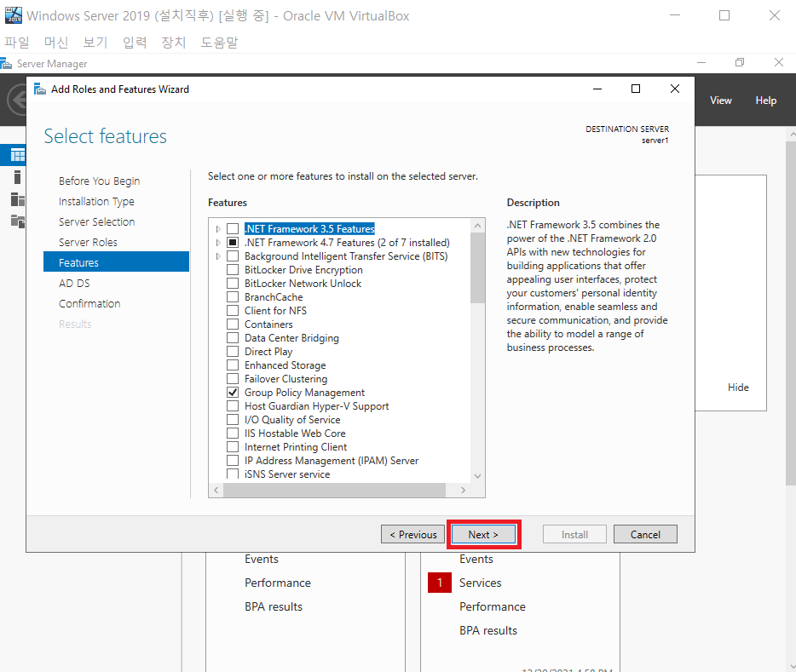Click the Add Roles and Features Wizard title icon
Screen dimensions: 796x672
(39, 89)
